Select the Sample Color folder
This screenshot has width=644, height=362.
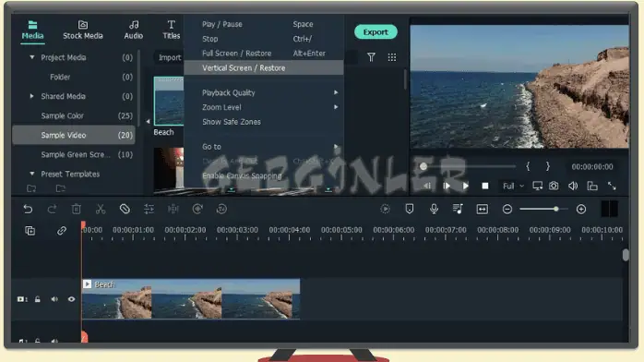(74, 115)
